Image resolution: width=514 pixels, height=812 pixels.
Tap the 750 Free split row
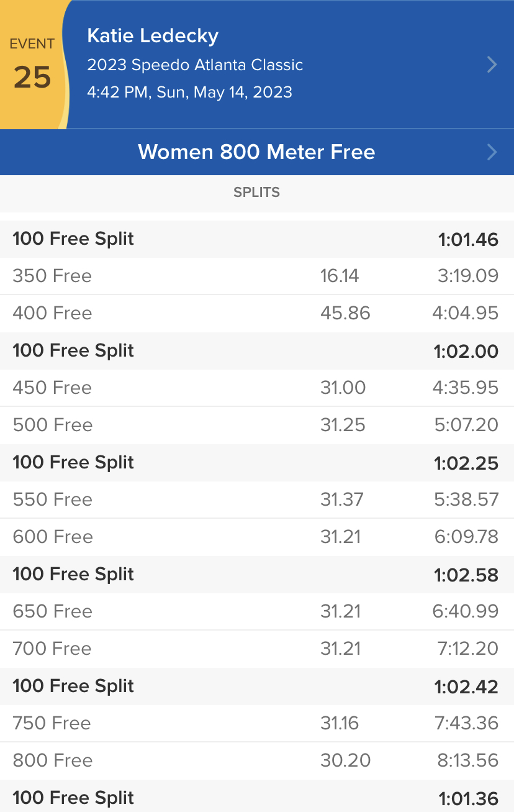click(x=257, y=723)
